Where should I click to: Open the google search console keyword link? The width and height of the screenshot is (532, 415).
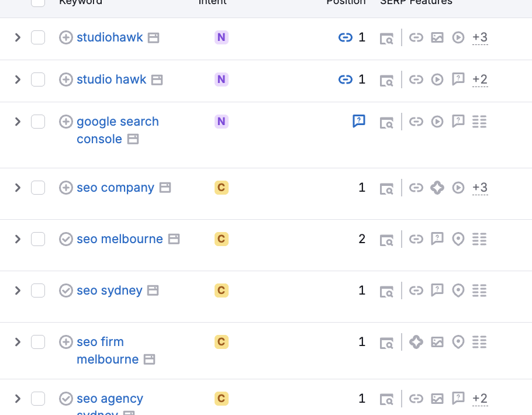[x=118, y=122]
